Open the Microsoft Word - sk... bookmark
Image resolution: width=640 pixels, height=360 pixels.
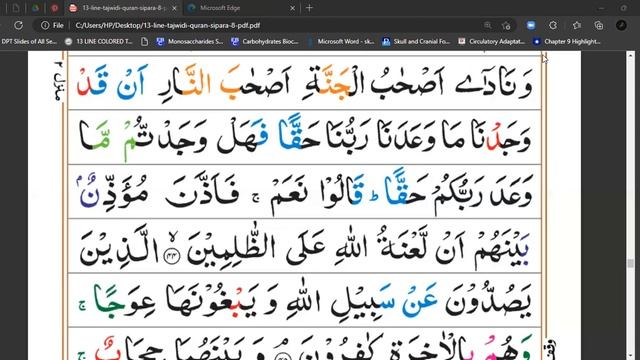tap(340, 41)
